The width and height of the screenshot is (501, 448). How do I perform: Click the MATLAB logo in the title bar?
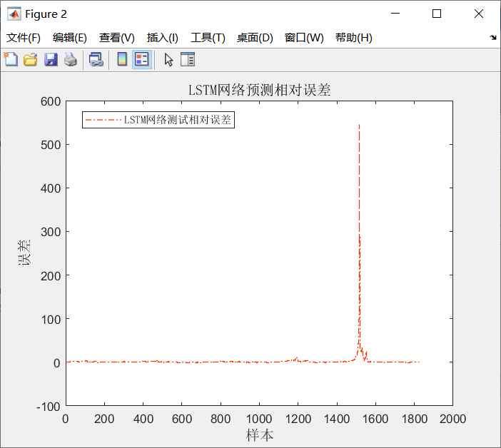(14, 14)
